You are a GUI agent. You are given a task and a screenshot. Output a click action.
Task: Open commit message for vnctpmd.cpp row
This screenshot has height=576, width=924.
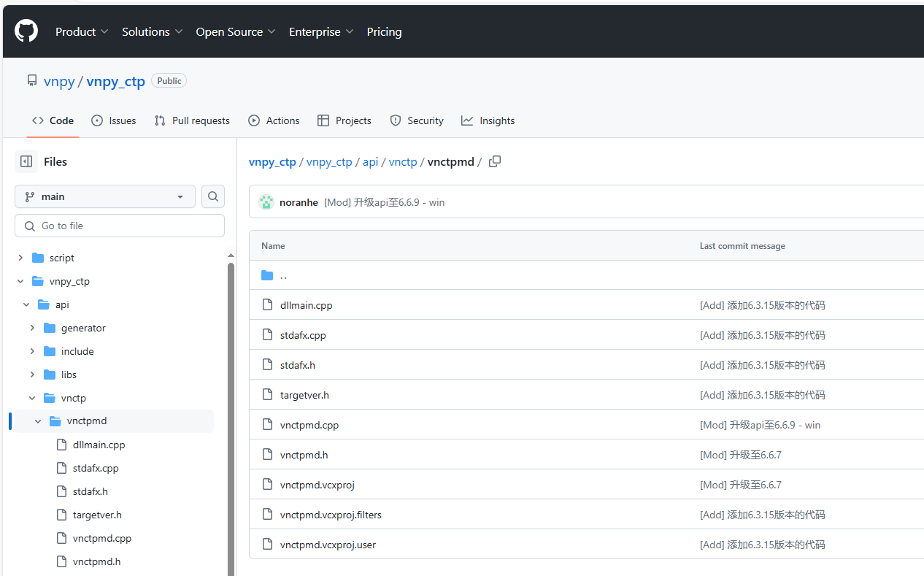pos(760,425)
